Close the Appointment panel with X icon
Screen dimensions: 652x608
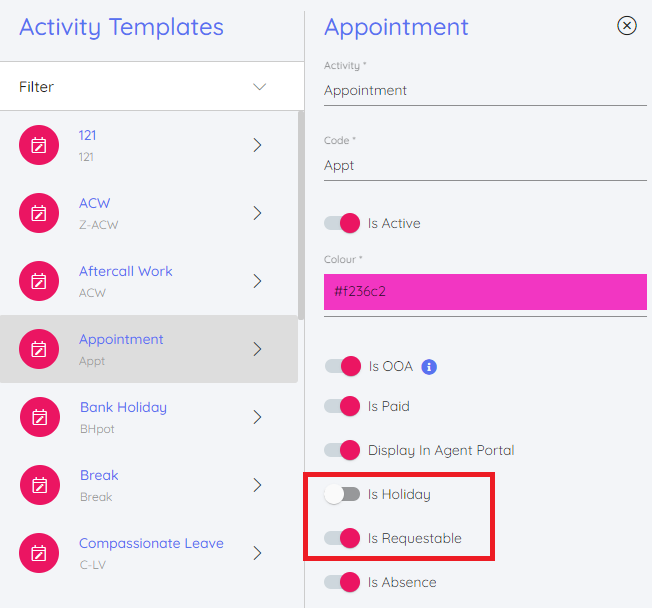[627, 26]
